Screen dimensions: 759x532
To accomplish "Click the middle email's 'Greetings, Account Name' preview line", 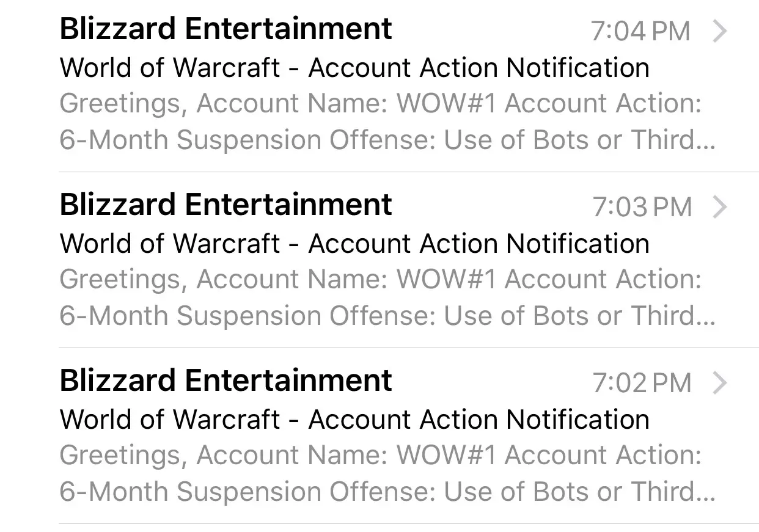I will coord(380,280).
